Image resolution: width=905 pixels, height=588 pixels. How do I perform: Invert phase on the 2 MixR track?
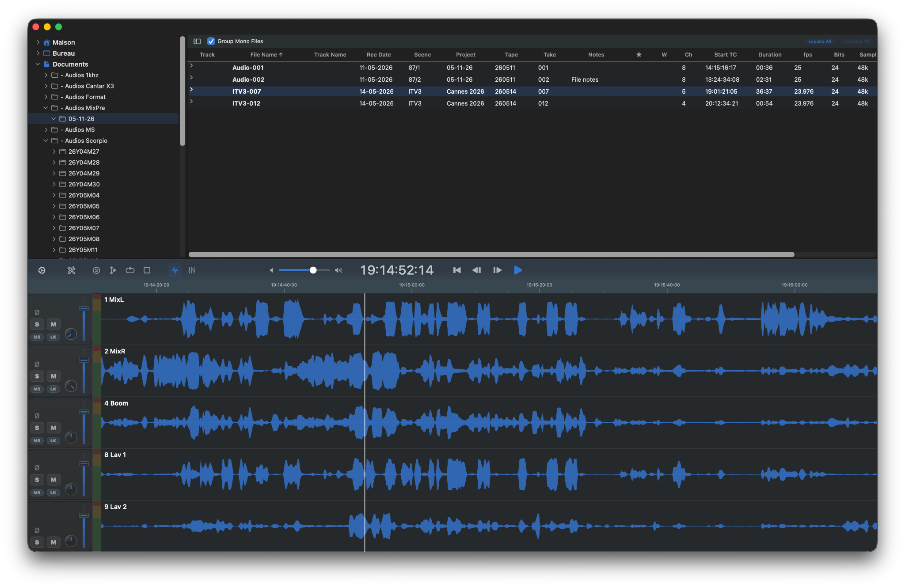coord(37,364)
